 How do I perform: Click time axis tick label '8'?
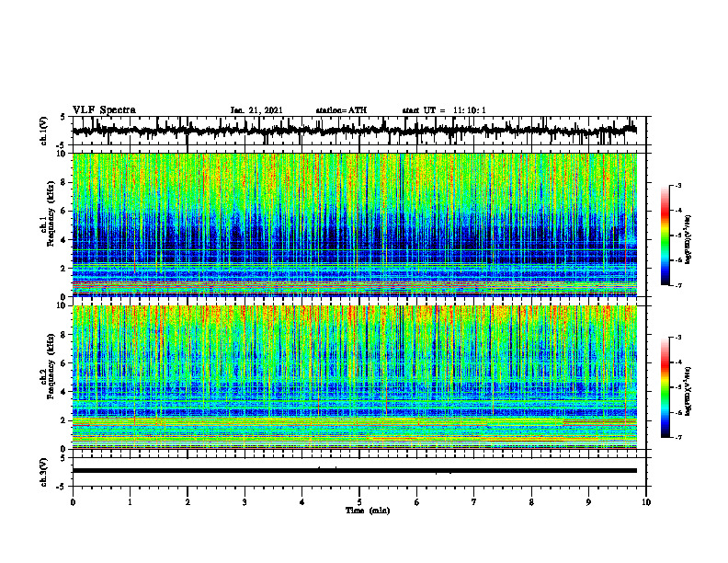click(531, 502)
